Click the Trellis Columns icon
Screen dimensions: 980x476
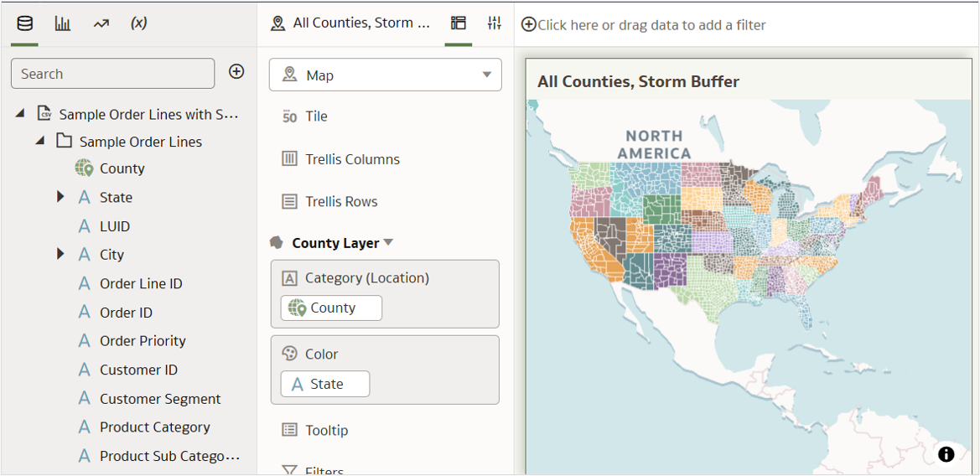pos(289,159)
